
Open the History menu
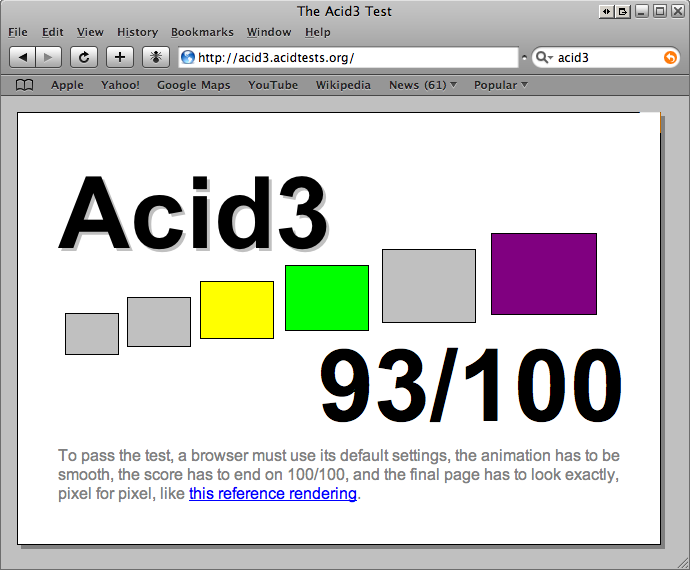coord(137,32)
